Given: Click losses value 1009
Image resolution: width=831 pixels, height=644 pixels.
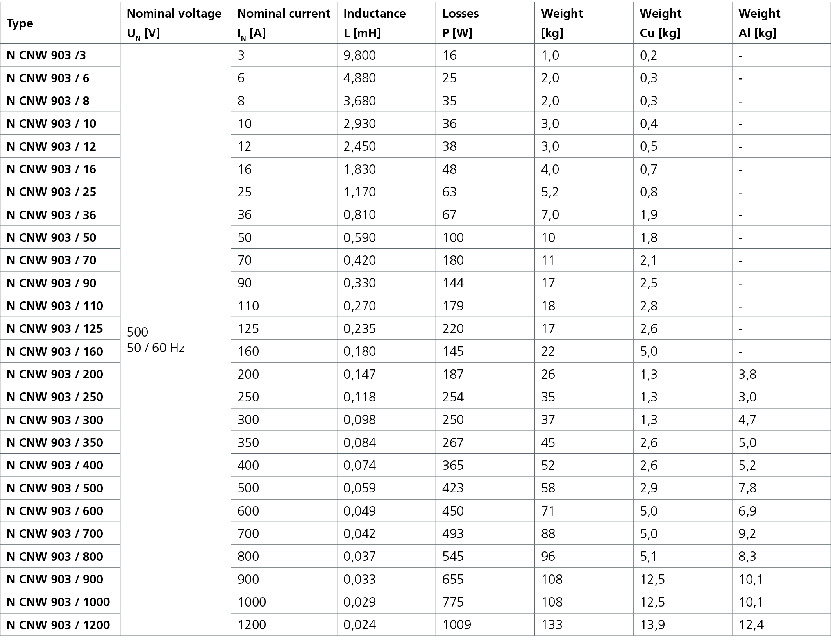Looking at the screenshot, I should pos(457,625).
